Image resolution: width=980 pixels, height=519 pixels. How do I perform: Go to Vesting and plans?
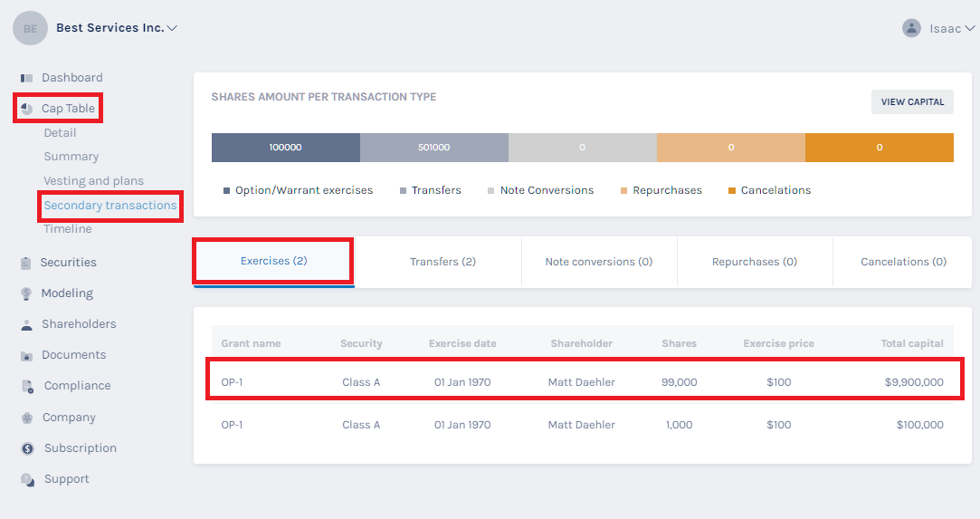coord(94,181)
